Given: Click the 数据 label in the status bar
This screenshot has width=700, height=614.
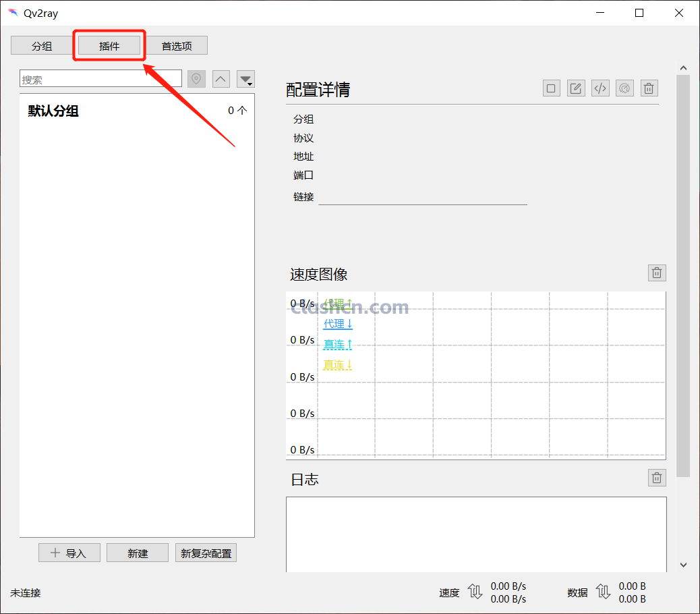Looking at the screenshot, I should (x=577, y=593).
